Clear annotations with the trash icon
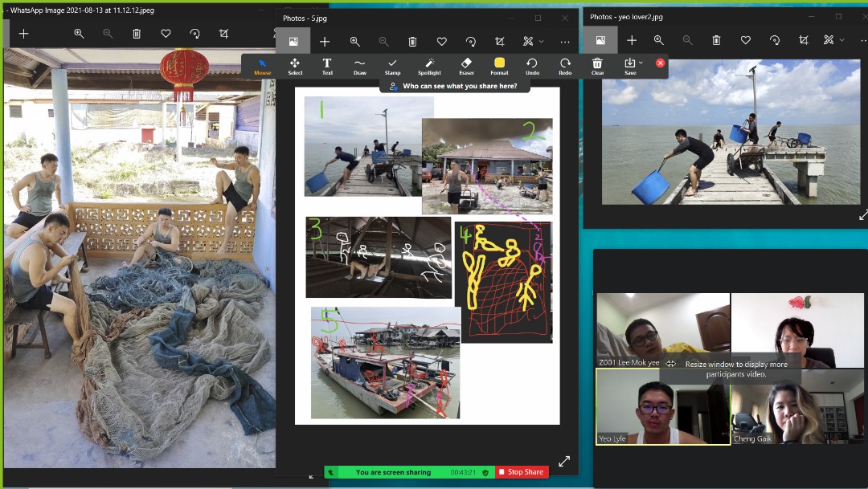Screen dimensions: 868x489 [x=597, y=66]
